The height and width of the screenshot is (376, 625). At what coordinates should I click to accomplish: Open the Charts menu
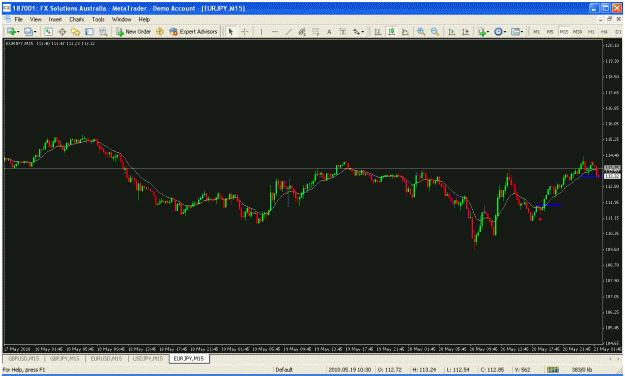pos(77,19)
